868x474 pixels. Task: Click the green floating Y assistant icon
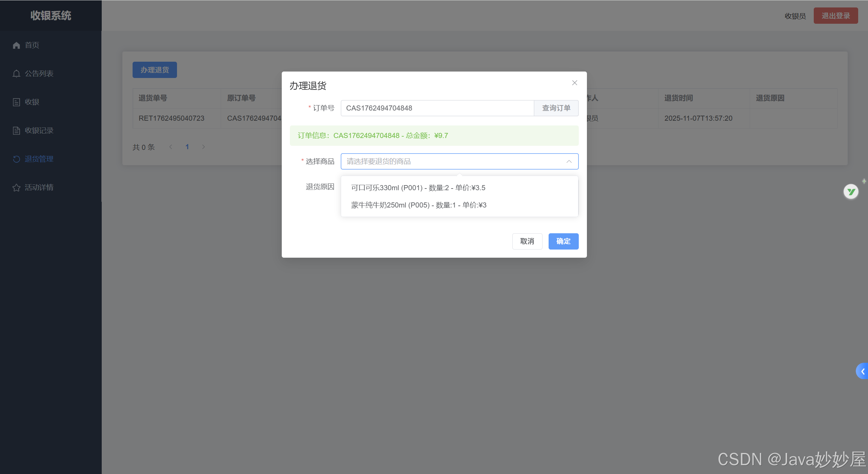pos(851,192)
